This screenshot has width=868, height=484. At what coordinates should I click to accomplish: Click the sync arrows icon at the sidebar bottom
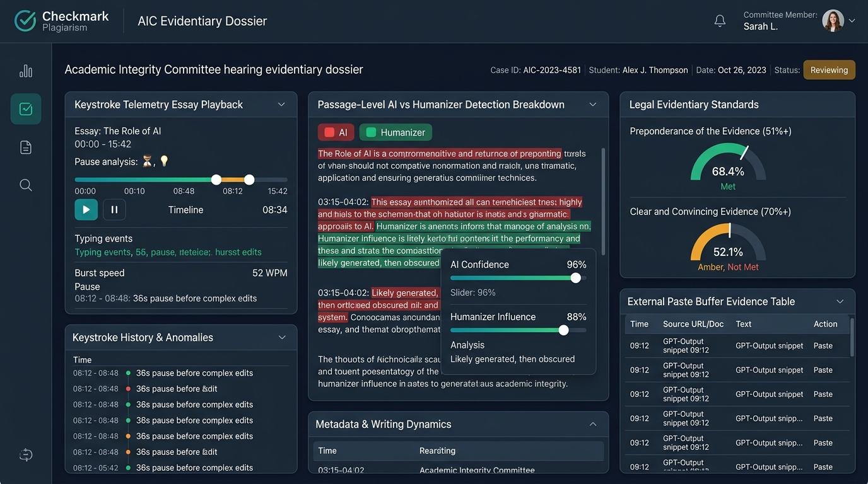(26, 454)
